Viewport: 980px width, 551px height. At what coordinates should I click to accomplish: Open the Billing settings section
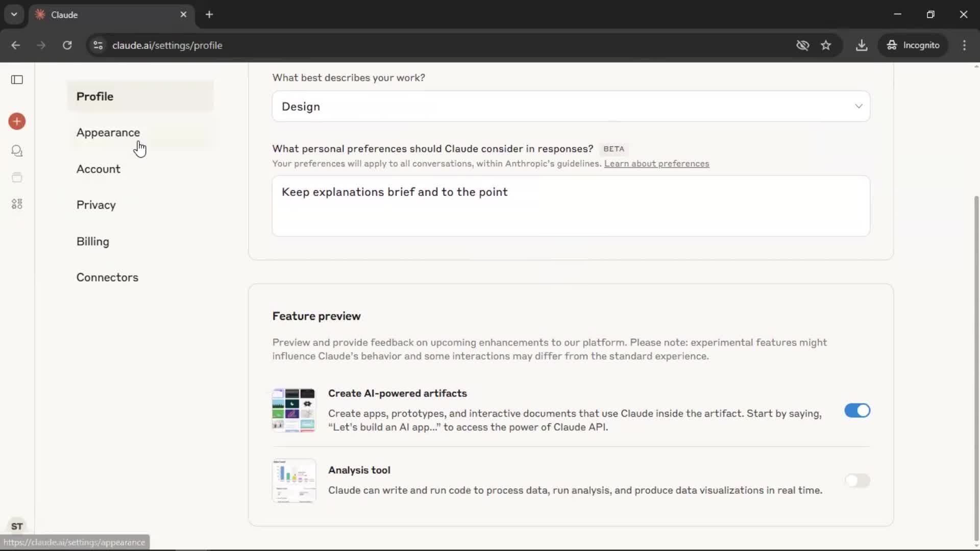click(x=140, y=241)
